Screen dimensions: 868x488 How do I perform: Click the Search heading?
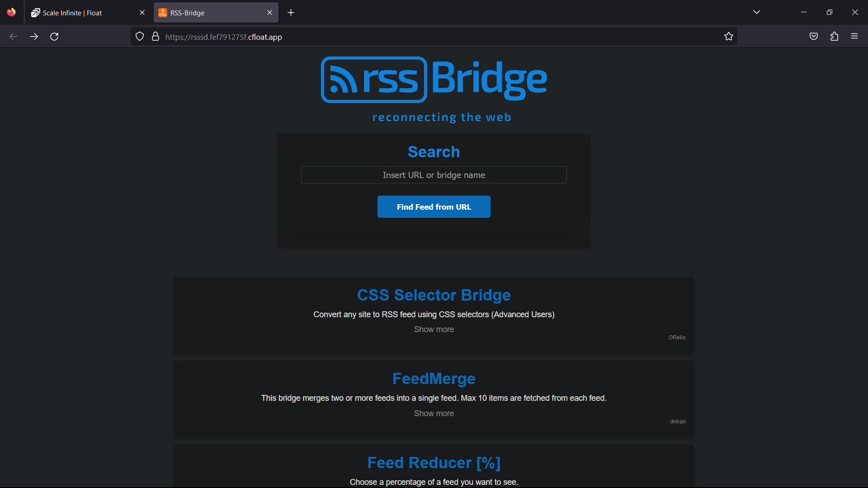(x=434, y=152)
